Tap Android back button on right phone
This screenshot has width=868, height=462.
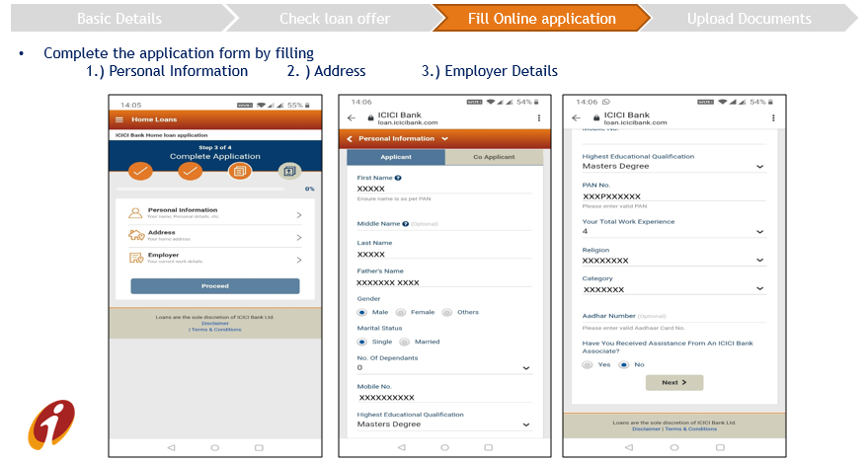(629, 447)
